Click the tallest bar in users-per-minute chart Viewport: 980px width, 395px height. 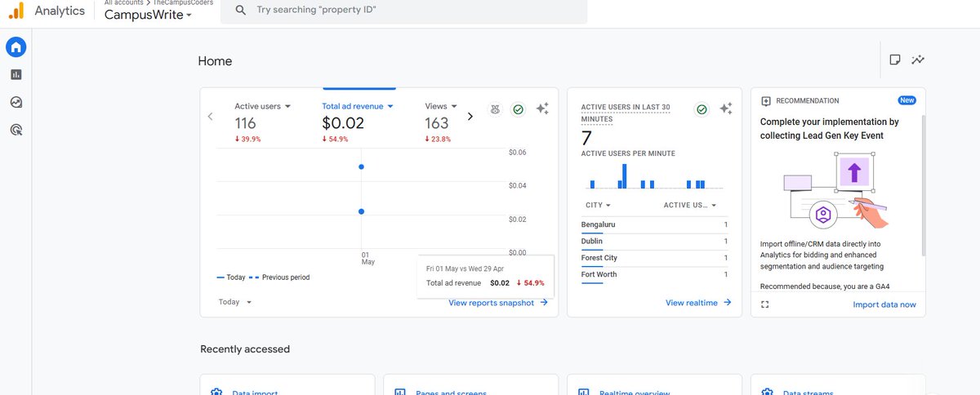coord(624,176)
